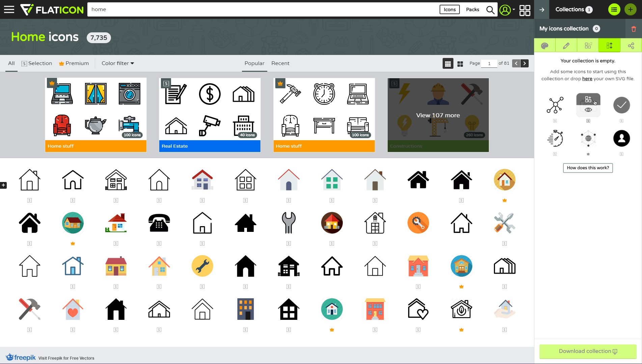Open the Color filter dropdown
This screenshot has height=364, width=642.
point(117,63)
